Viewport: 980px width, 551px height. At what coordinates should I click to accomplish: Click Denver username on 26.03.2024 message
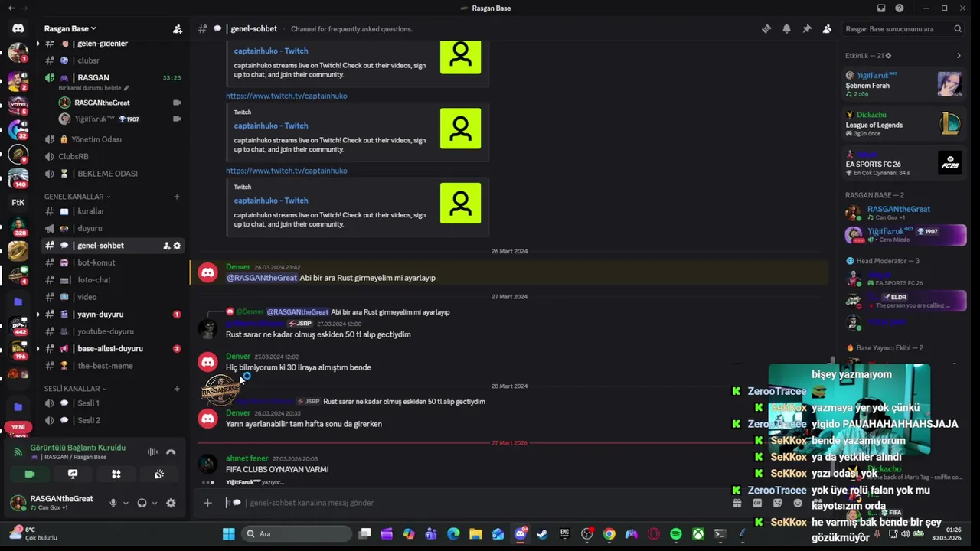[x=238, y=267]
